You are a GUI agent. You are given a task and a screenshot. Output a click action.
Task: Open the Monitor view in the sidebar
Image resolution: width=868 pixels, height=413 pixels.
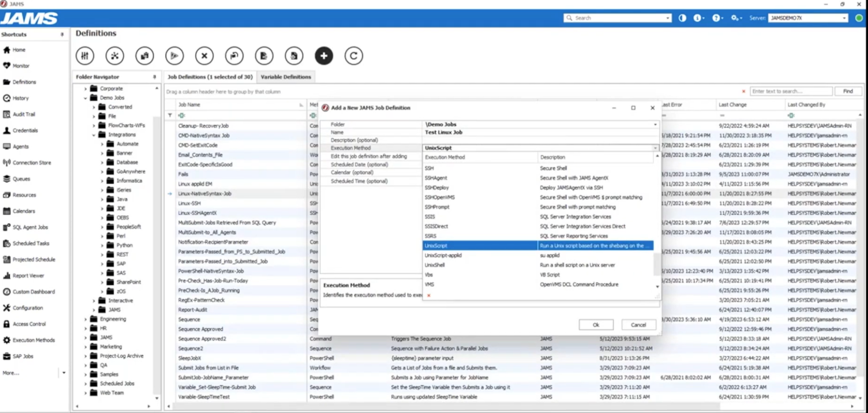click(20, 66)
